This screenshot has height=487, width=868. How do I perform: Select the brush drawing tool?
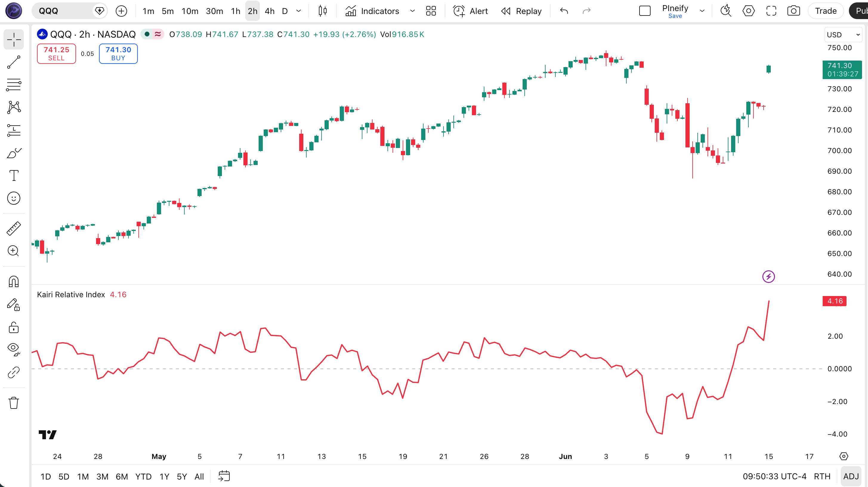(14, 153)
